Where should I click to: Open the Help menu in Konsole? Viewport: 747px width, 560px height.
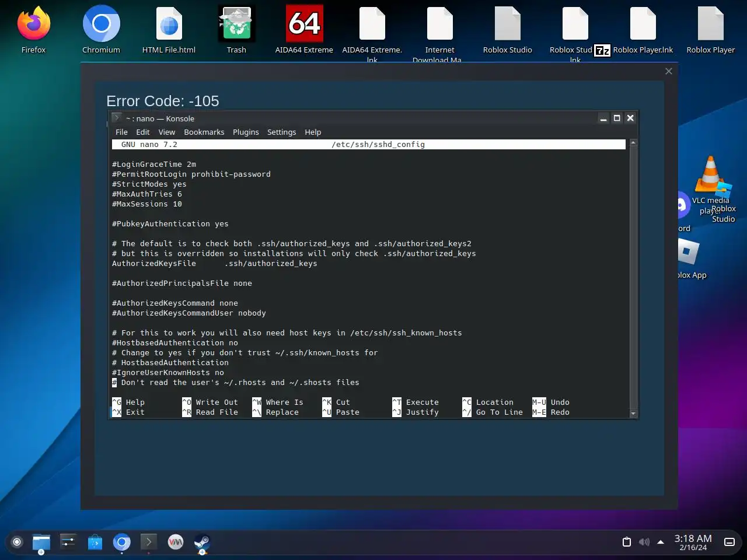[313, 132]
